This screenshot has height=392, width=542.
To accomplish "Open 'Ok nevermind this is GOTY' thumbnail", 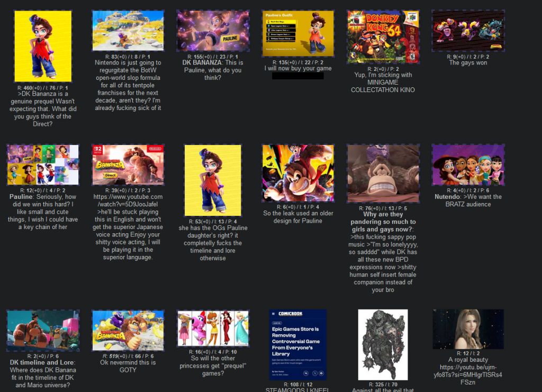I will click(x=128, y=331).
